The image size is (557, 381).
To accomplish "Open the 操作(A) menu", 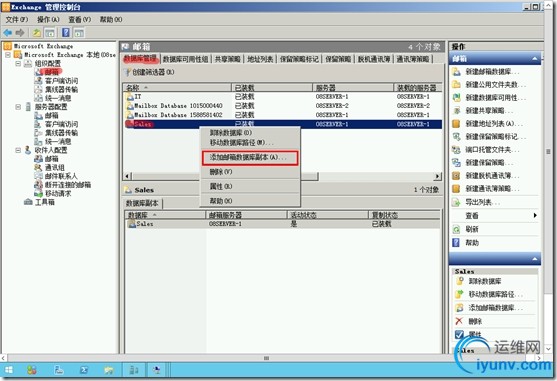I will [x=48, y=20].
